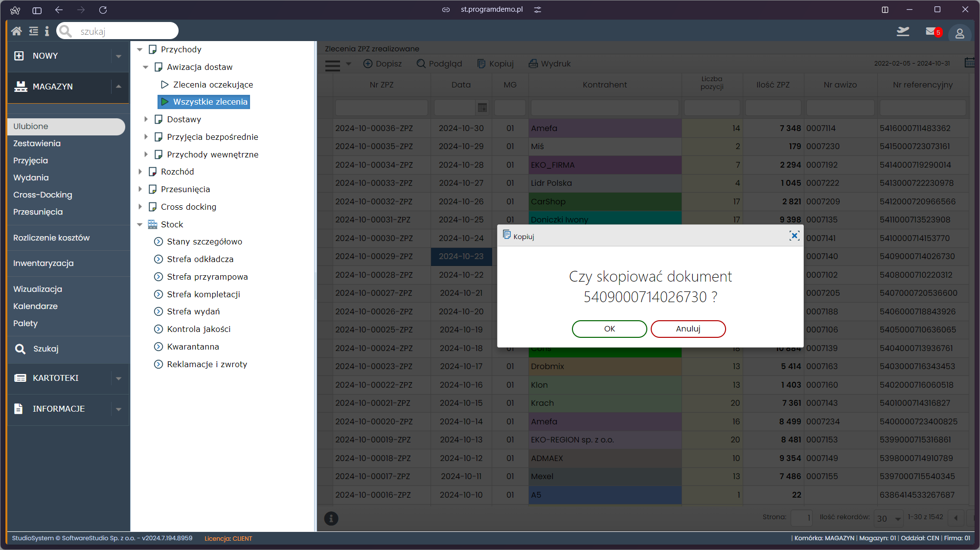The width and height of the screenshot is (980, 550).
Task: Click the Wydruk print toolbar button
Action: coord(549,64)
